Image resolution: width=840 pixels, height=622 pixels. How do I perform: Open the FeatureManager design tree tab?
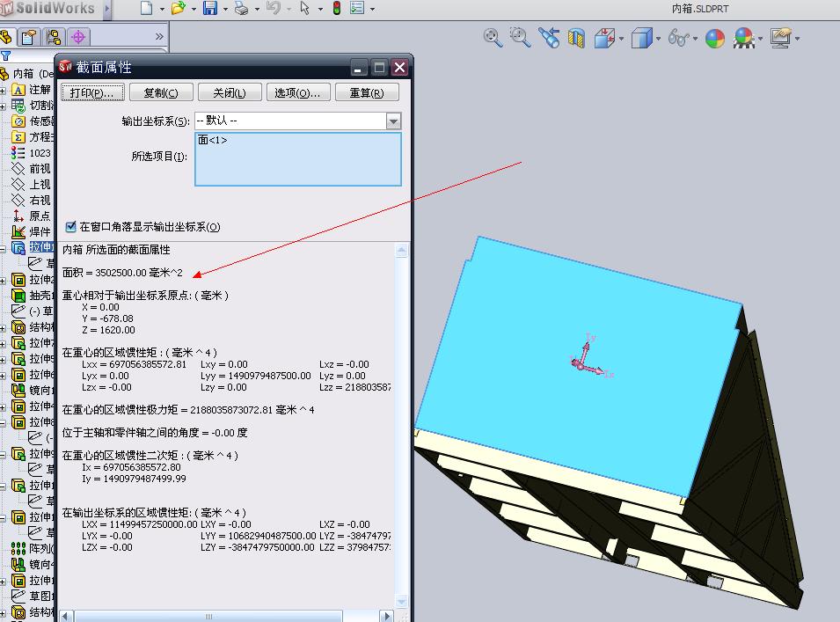click(6, 37)
